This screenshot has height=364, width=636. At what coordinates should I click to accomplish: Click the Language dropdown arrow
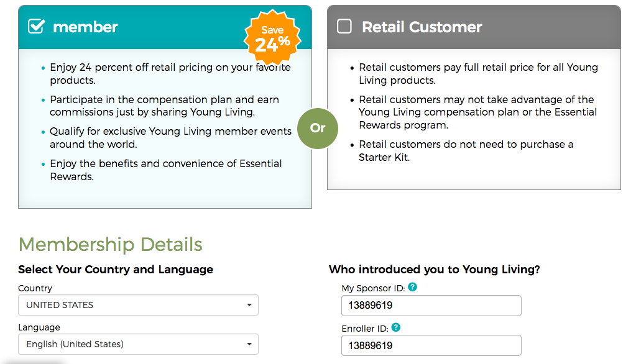(249, 344)
